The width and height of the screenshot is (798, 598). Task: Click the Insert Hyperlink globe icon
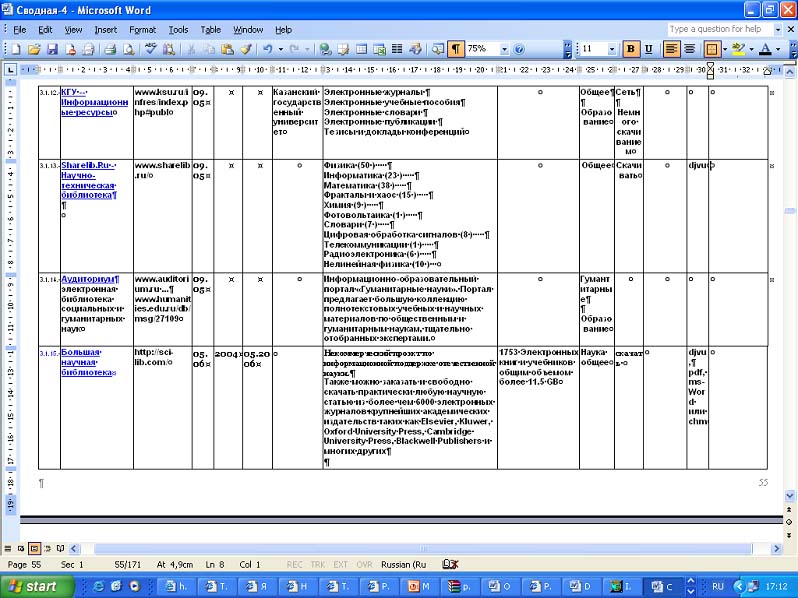(324, 49)
